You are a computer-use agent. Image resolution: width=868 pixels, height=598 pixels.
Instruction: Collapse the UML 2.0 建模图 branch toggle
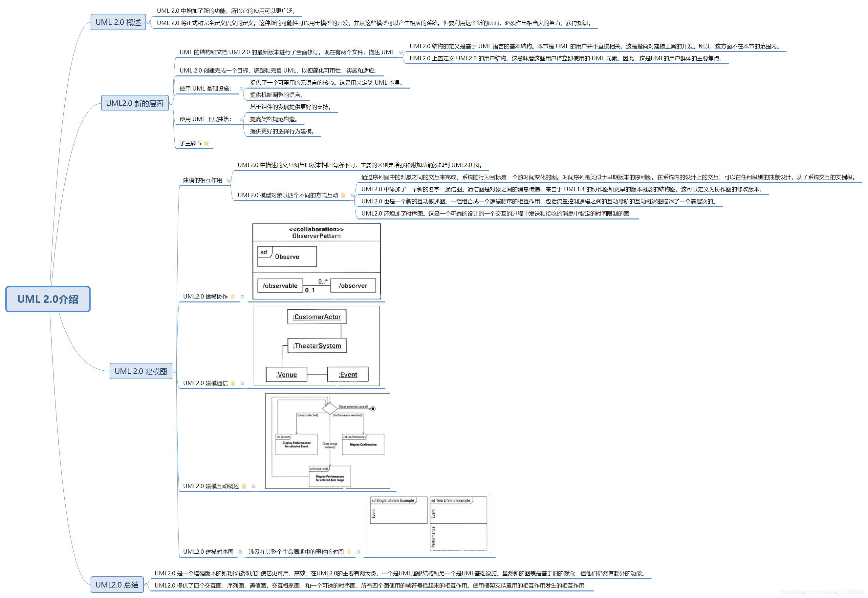click(174, 371)
